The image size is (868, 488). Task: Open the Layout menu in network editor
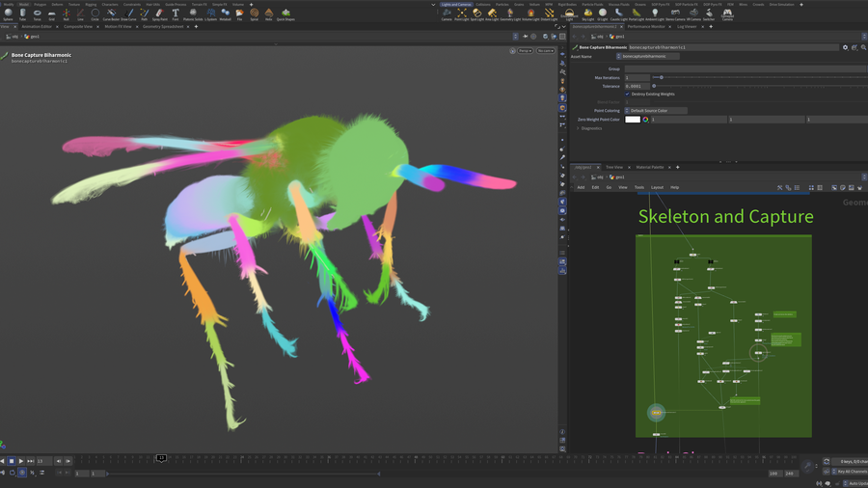point(657,187)
